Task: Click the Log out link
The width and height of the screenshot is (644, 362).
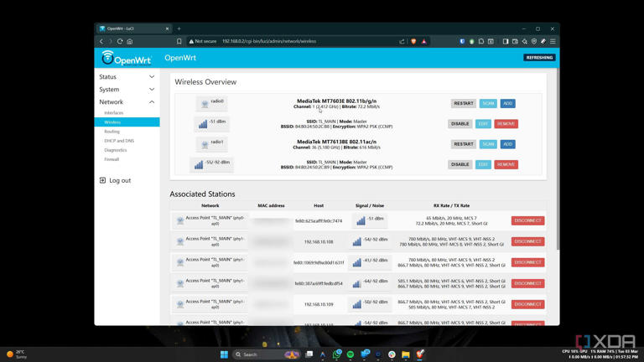Action: pos(120,181)
